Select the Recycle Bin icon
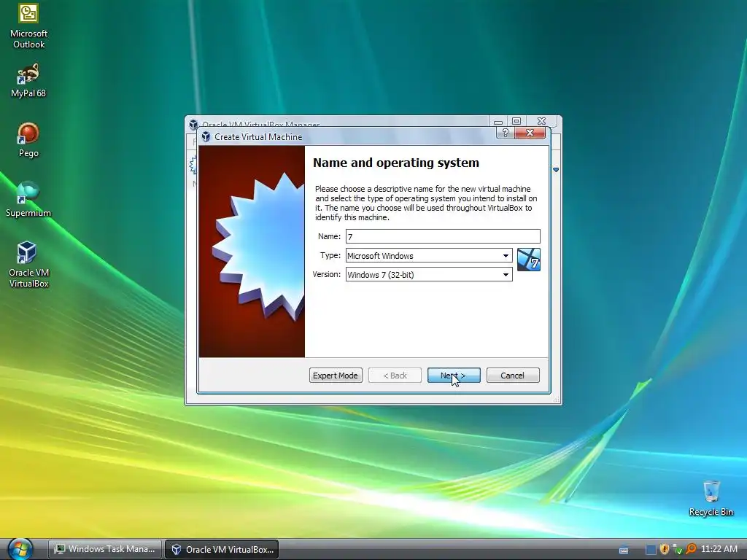The height and width of the screenshot is (560, 747). point(711,498)
